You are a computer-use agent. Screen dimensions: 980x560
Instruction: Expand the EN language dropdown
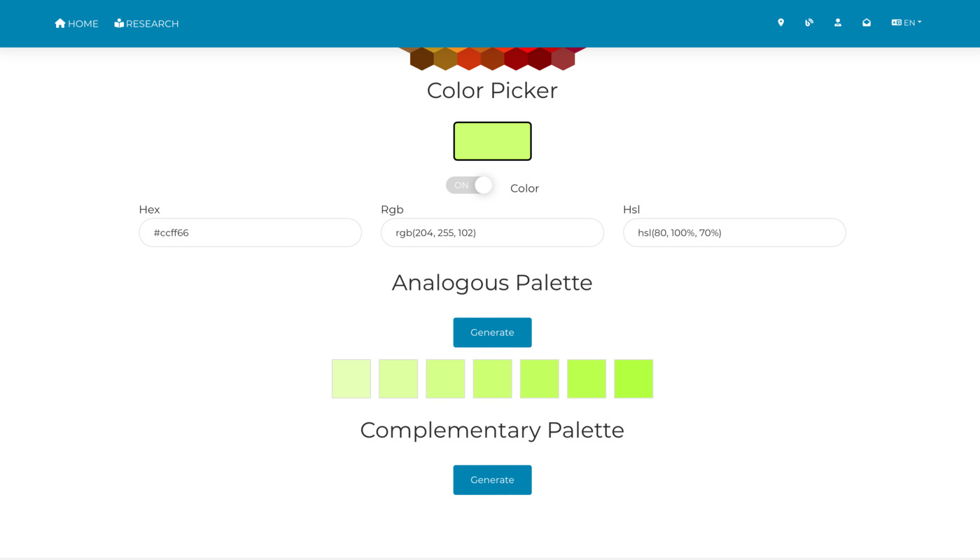pyautogui.click(x=906, y=22)
